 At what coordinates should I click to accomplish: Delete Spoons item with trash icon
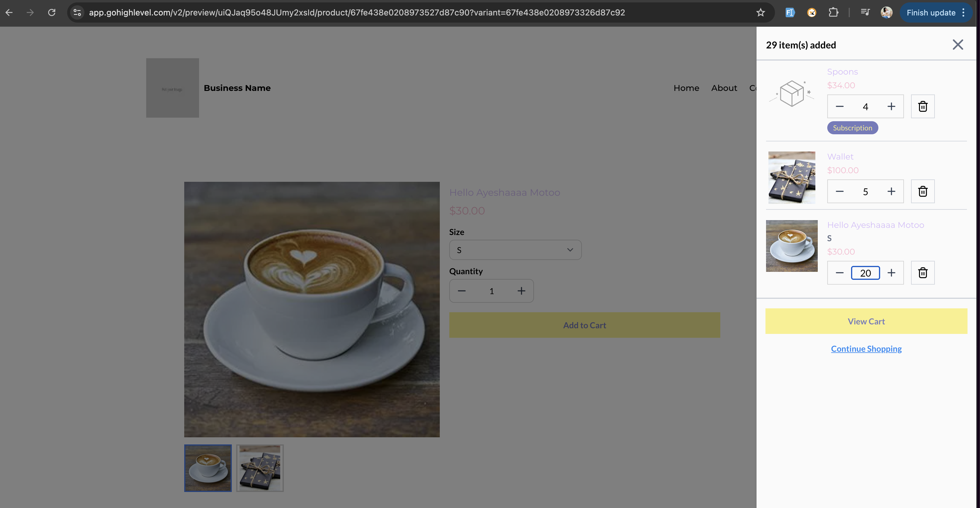pyautogui.click(x=923, y=106)
